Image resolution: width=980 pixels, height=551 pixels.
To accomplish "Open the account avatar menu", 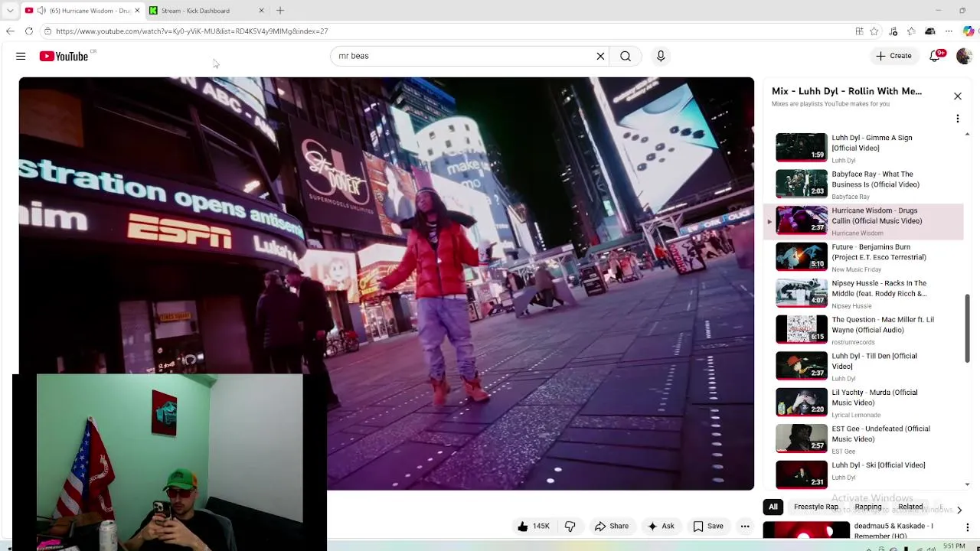I will (964, 56).
